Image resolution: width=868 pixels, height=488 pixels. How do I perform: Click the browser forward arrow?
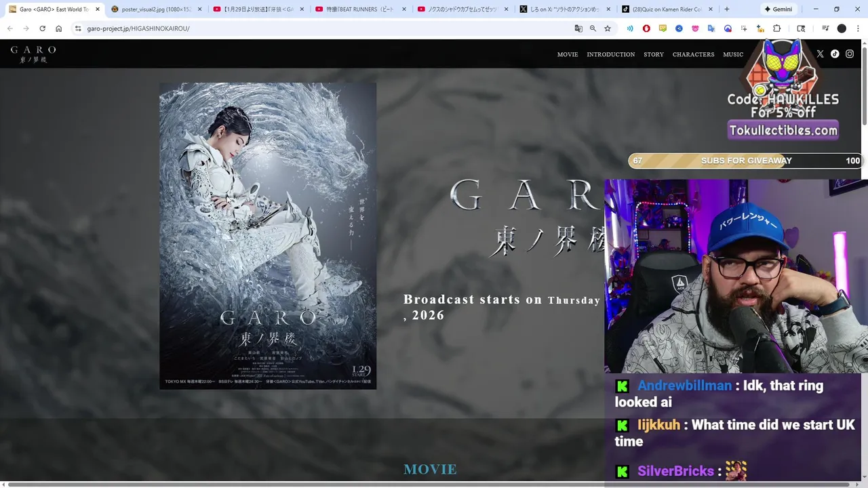26,28
